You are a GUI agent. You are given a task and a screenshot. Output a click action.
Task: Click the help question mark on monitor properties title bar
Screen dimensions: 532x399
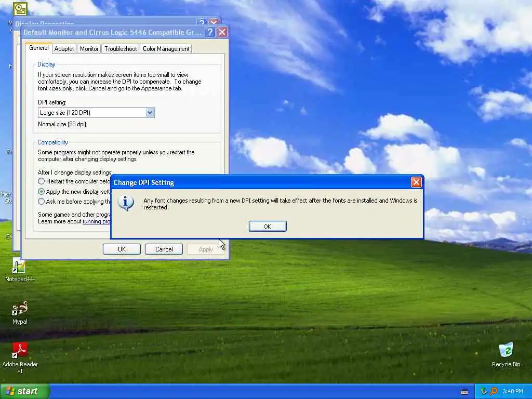pyautogui.click(x=210, y=32)
